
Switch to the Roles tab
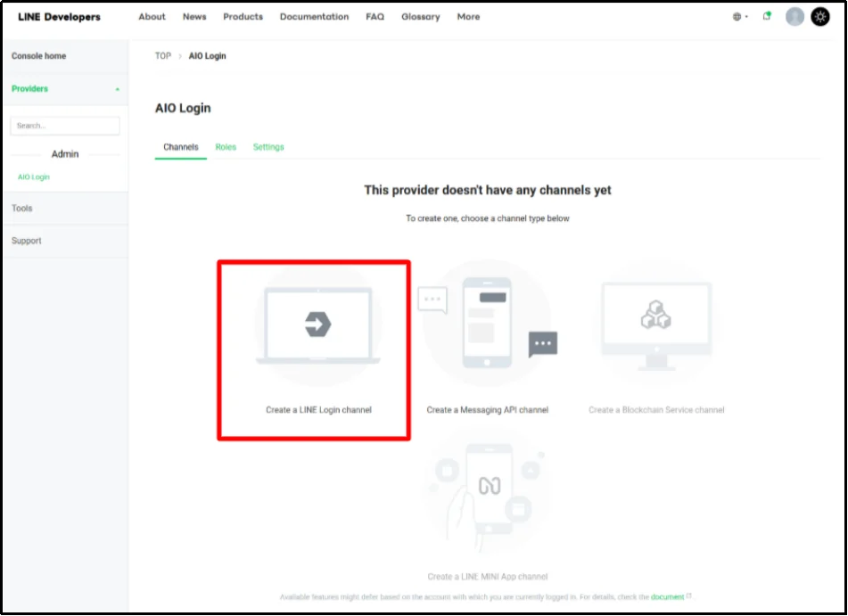pos(226,146)
